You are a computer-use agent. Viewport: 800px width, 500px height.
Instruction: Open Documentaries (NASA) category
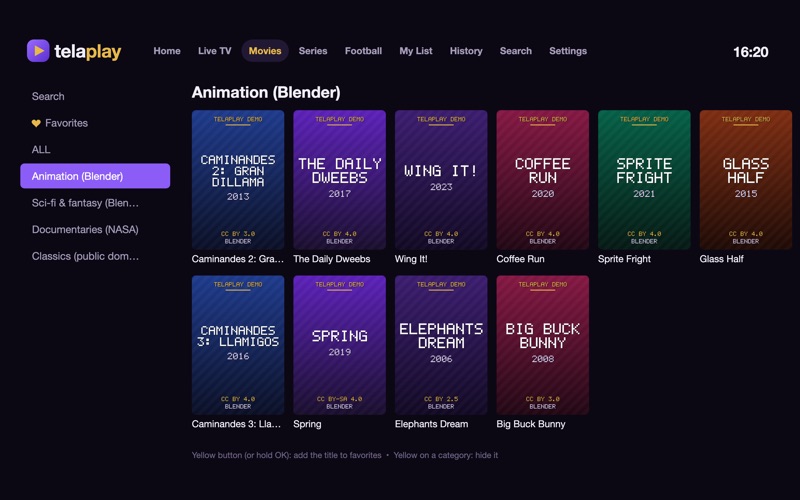[95, 229]
